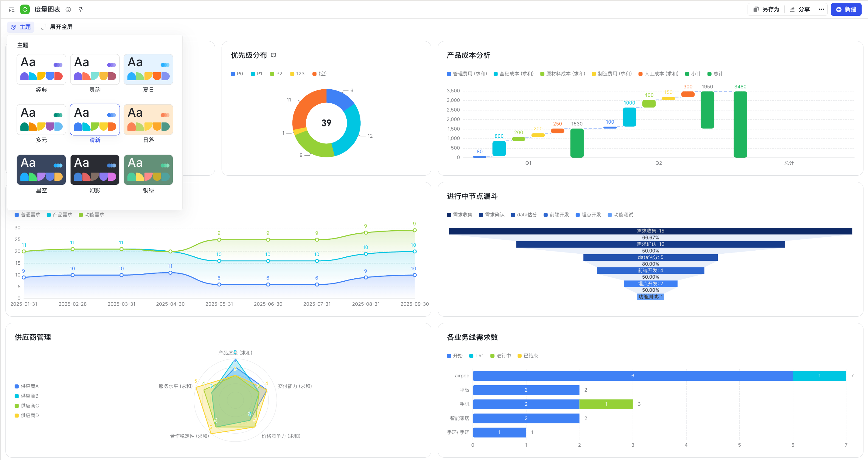Select the 灵韵 theme thumbnail

(x=95, y=69)
